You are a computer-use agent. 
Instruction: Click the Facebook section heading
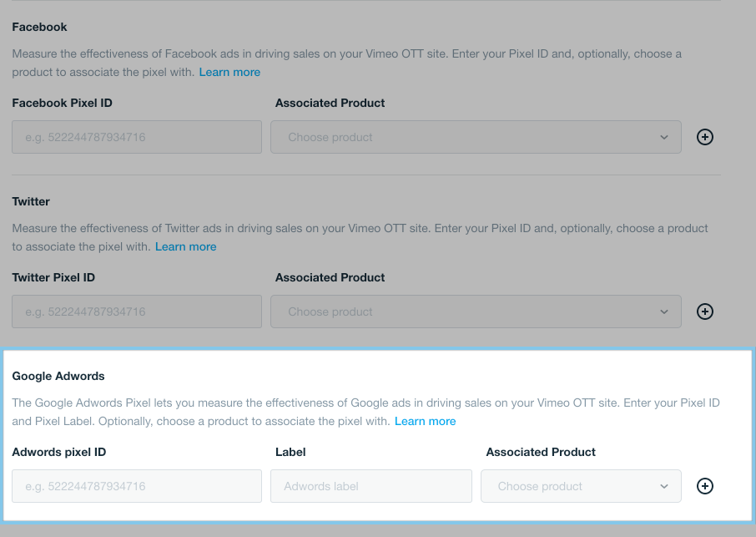pos(39,27)
